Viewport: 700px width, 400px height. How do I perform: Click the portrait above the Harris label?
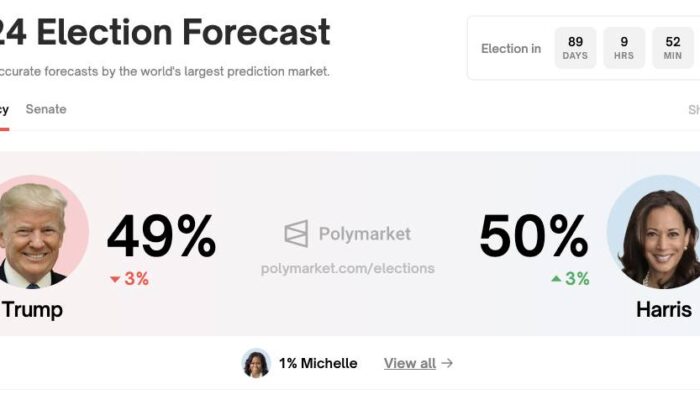coord(656,232)
